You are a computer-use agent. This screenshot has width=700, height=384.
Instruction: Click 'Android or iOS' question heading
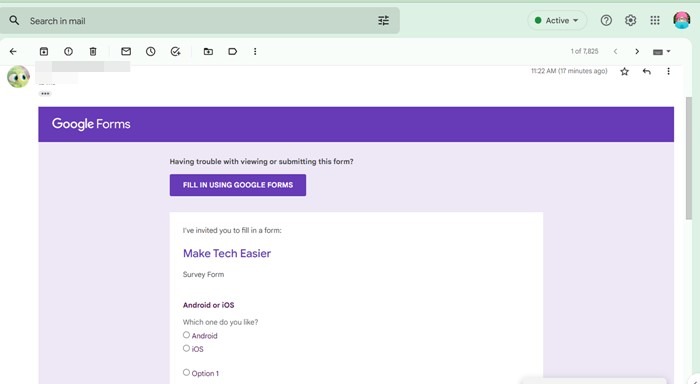point(208,305)
